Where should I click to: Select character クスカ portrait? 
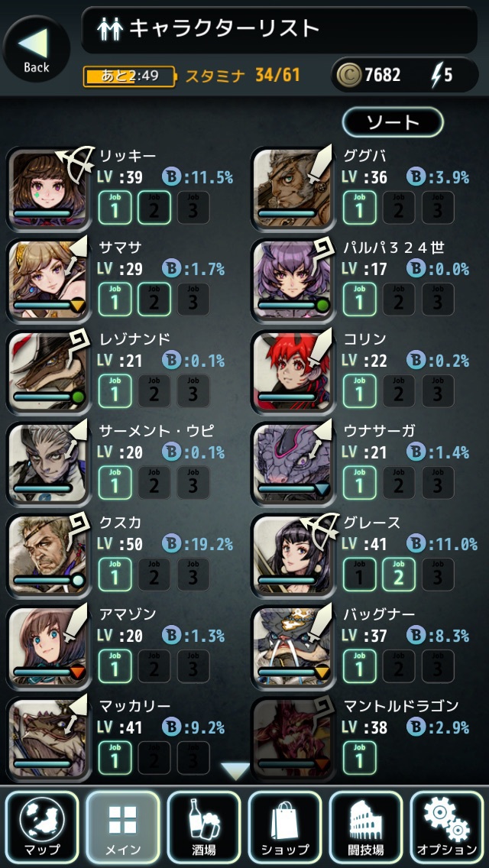click(49, 556)
